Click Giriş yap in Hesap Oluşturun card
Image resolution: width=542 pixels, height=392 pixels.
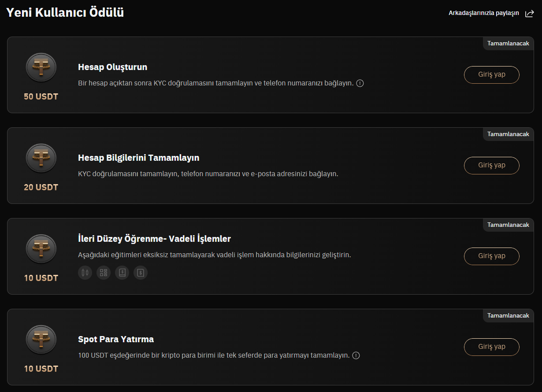pos(492,74)
